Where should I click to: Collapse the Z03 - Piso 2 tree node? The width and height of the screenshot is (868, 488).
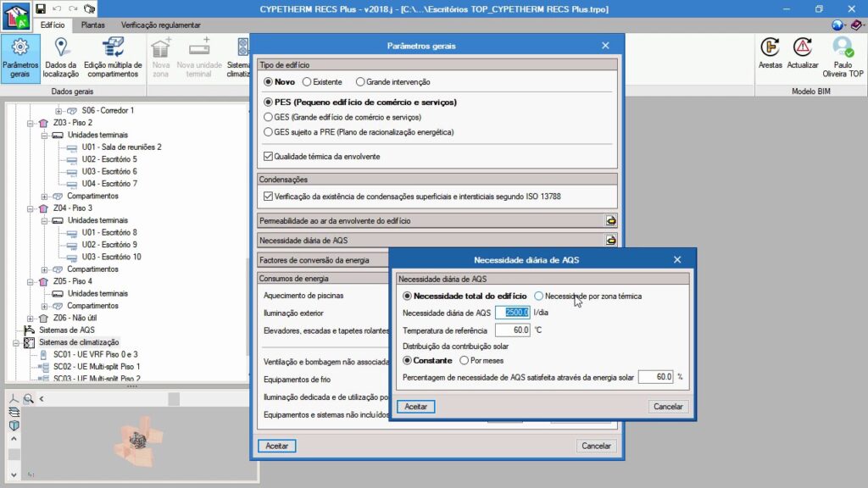[x=31, y=123]
